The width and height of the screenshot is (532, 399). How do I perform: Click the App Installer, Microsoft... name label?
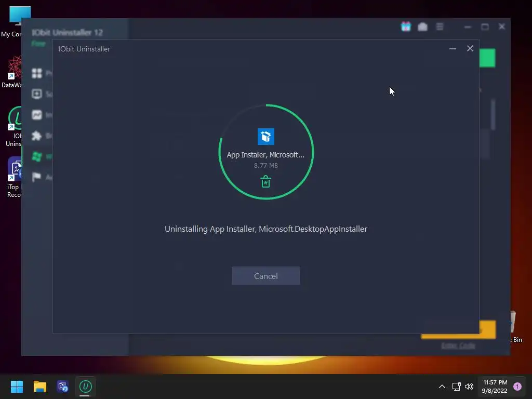pyautogui.click(x=265, y=155)
